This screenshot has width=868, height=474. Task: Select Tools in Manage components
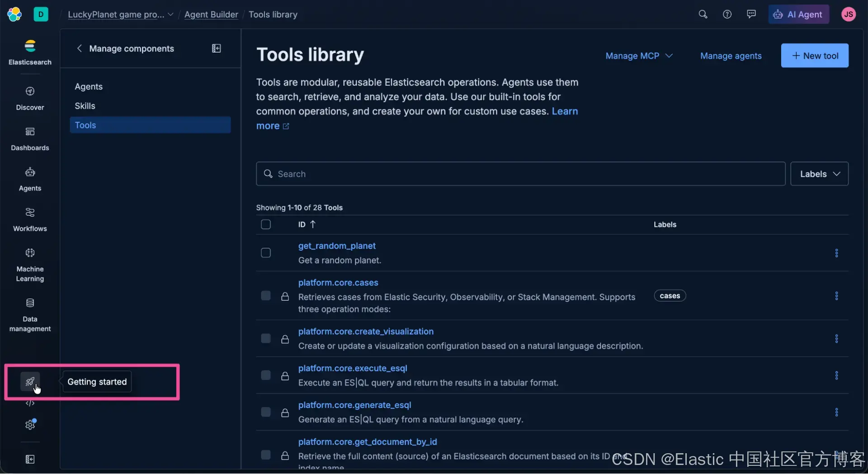pyautogui.click(x=150, y=125)
